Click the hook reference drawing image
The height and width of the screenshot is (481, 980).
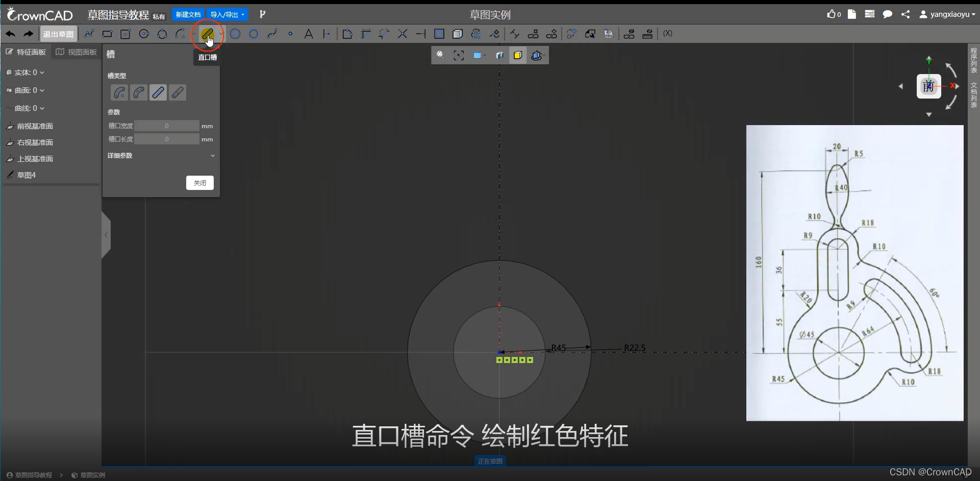855,273
